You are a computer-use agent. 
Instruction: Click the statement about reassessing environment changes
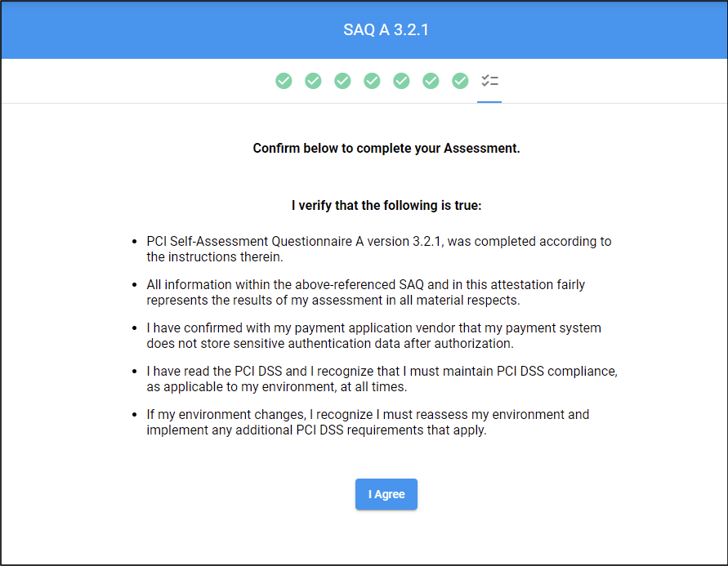pyautogui.click(x=368, y=422)
